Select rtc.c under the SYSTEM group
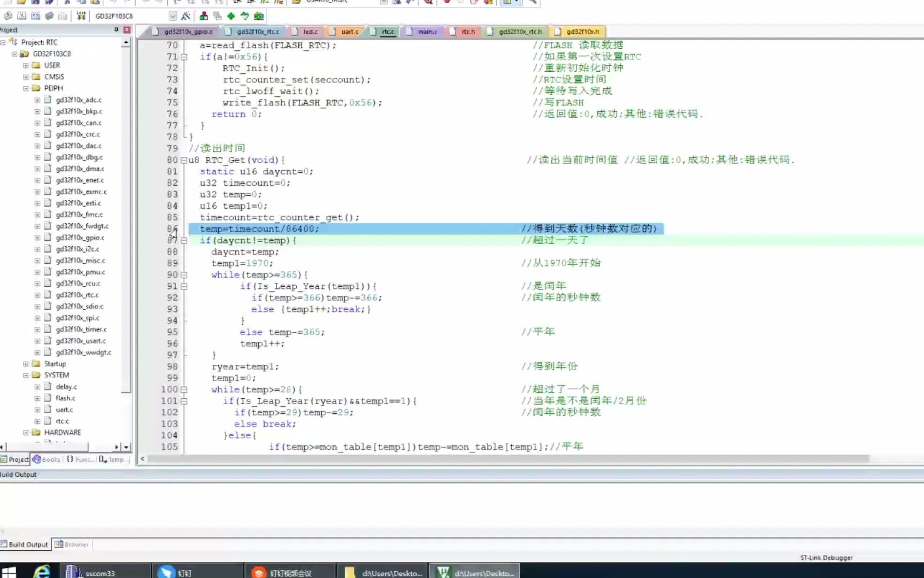 63,421
